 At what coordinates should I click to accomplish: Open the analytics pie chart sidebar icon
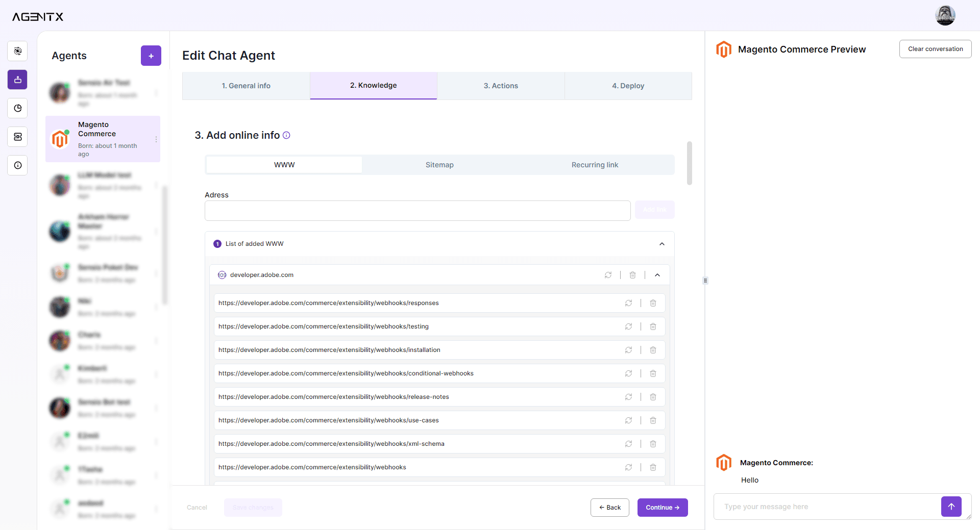tap(18, 108)
